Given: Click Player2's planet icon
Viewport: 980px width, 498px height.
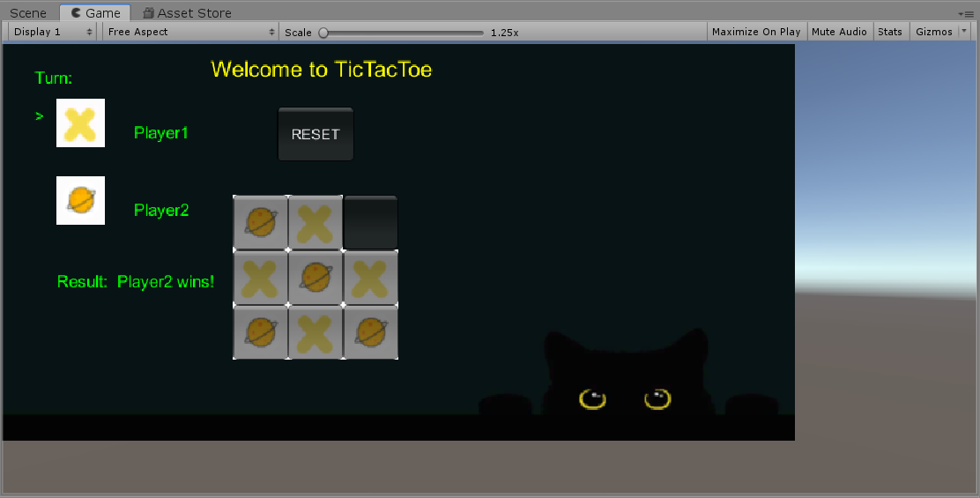Looking at the screenshot, I should point(80,201).
